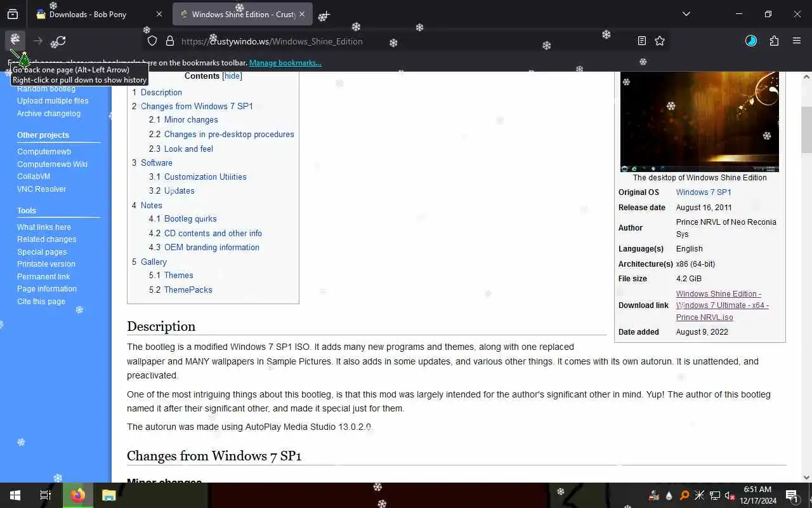Go back one page in browser
Screen dimensions: 812x508
click(15, 41)
